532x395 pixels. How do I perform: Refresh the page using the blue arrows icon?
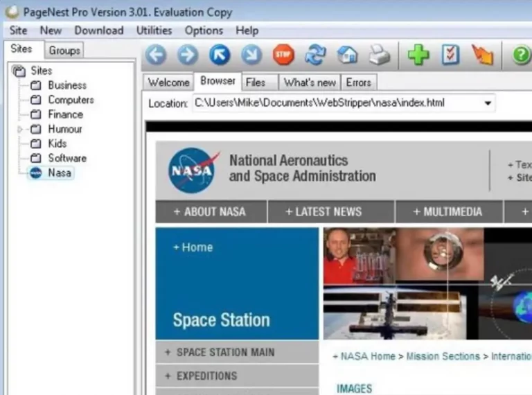point(315,55)
